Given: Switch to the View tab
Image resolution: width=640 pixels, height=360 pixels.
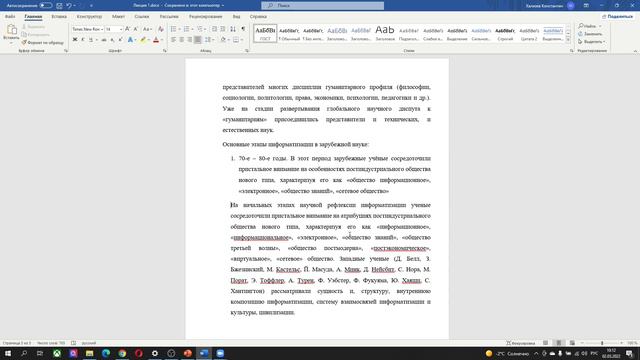Looking at the screenshot, I should click(236, 16).
